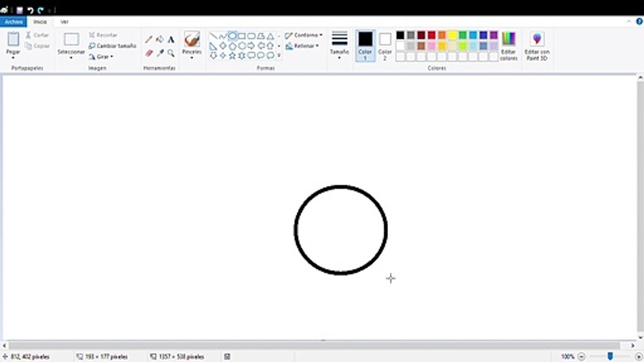The height and width of the screenshot is (362, 644).
Task: Expand the shapes gallery list
Action: coord(279,55)
